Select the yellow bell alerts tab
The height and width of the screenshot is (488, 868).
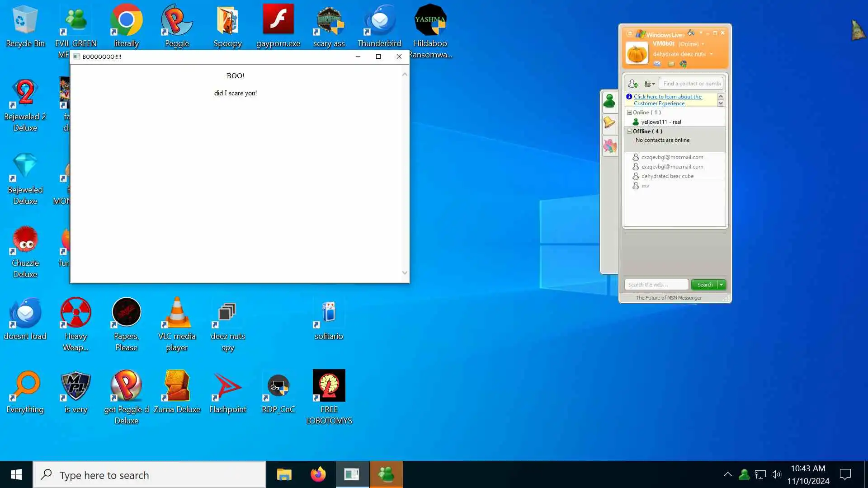(609, 122)
